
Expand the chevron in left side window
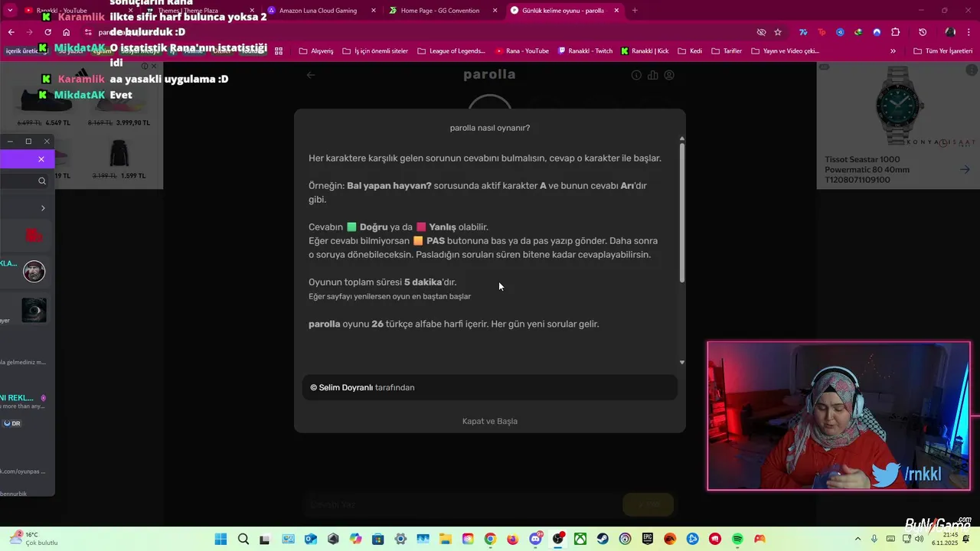(43, 208)
